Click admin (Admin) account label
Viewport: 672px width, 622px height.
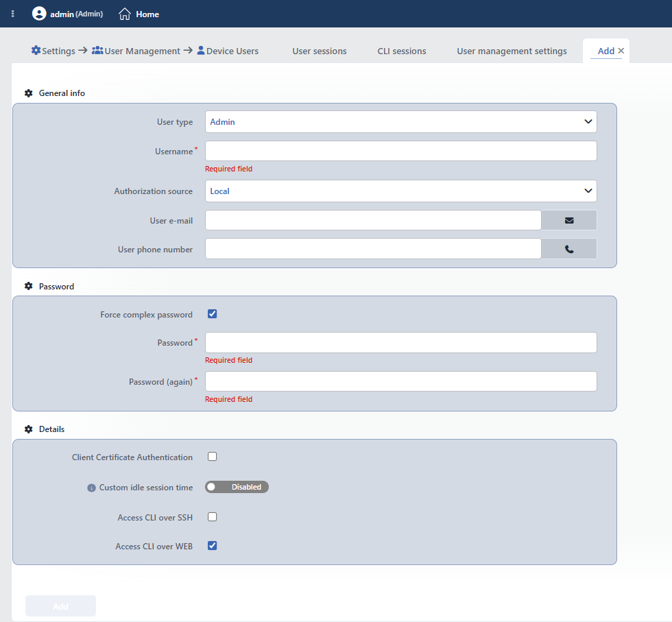click(76, 14)
